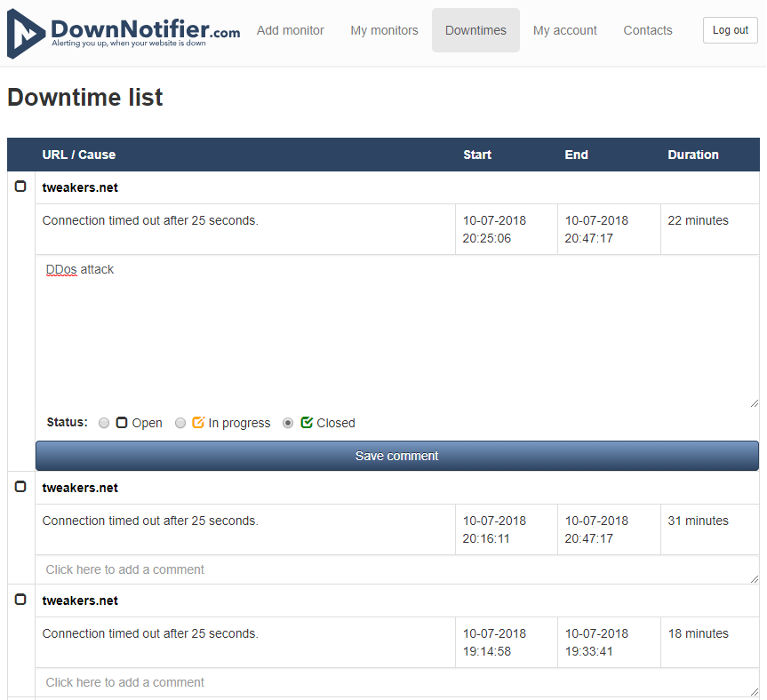Click tweakers.net in the 22 minutes entry
The width and height of the screenshot is (767, 700).
[80, 187]
